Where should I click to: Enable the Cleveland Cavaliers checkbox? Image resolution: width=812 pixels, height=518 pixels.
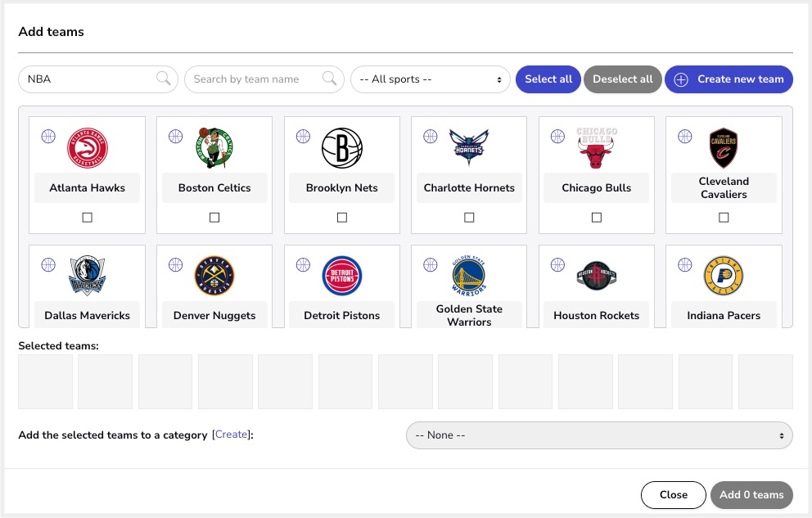(x=724, y=218)
